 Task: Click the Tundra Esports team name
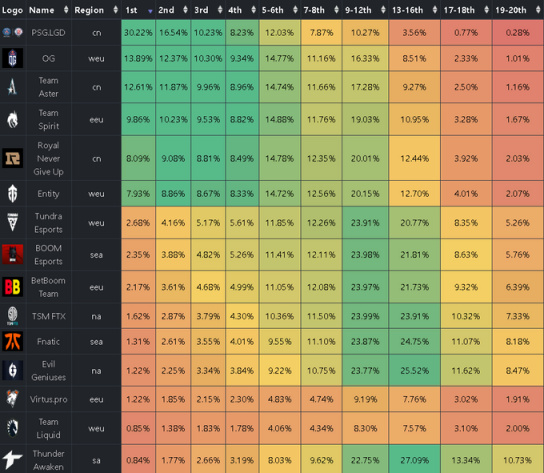48,223
